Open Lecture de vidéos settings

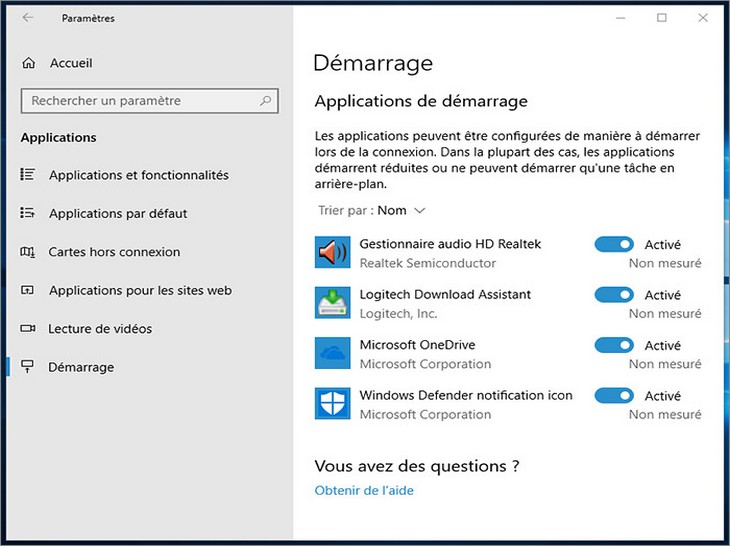[x=100, y=329]
